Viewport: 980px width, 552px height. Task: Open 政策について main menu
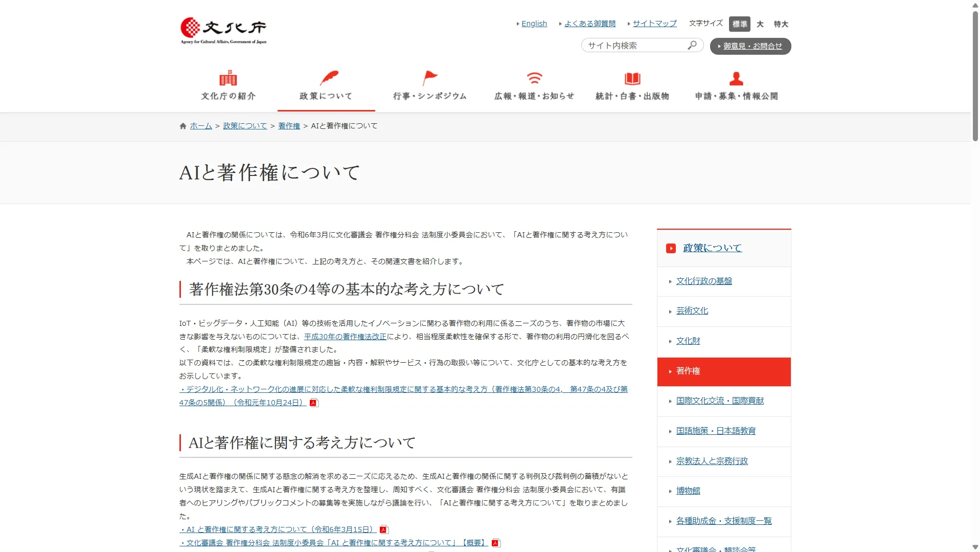(x=326, y=86)
